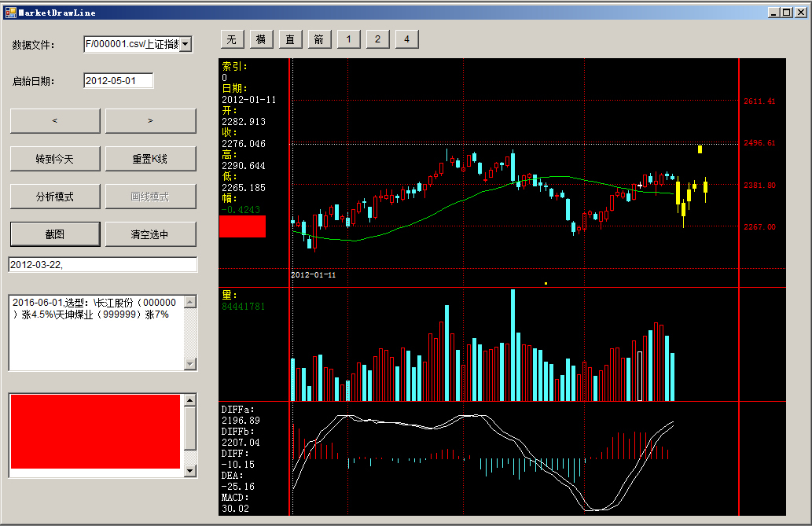Click the red swatch under 幅 value

(244, 226)
